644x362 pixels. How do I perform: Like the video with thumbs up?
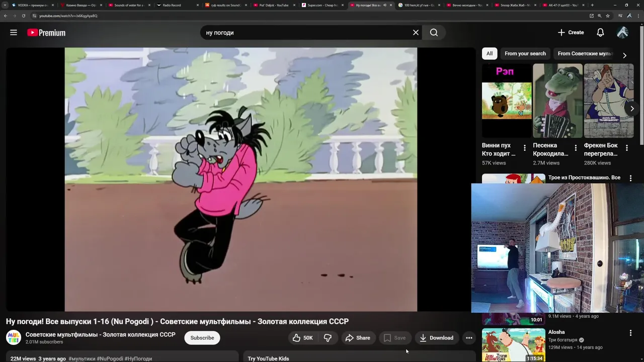303,338
